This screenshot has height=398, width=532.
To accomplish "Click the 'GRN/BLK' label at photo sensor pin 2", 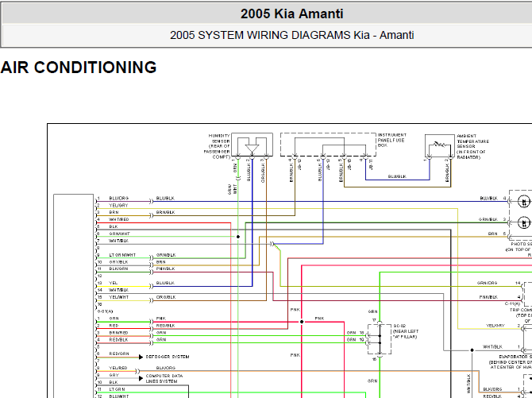I will pos(488,220).
